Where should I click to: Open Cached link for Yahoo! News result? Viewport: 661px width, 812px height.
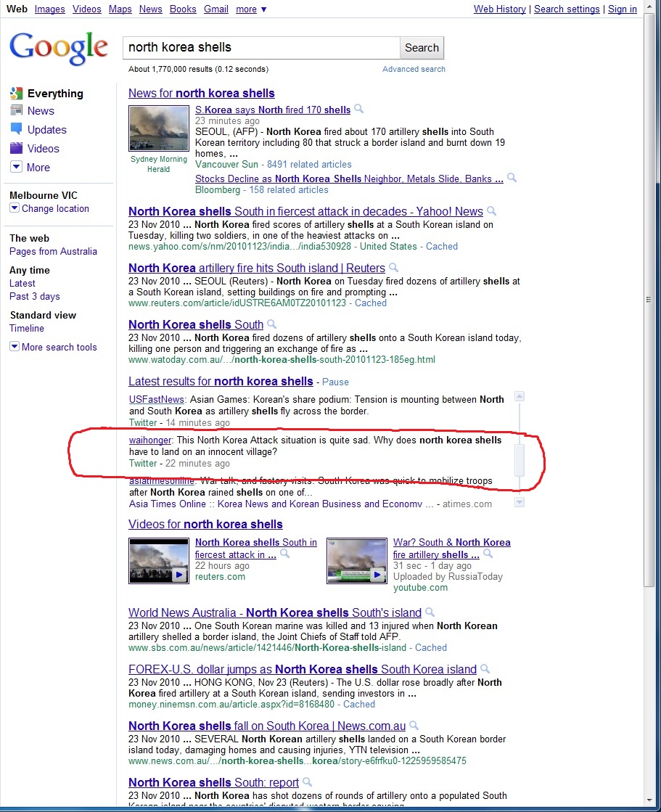(x=442, y=246)
